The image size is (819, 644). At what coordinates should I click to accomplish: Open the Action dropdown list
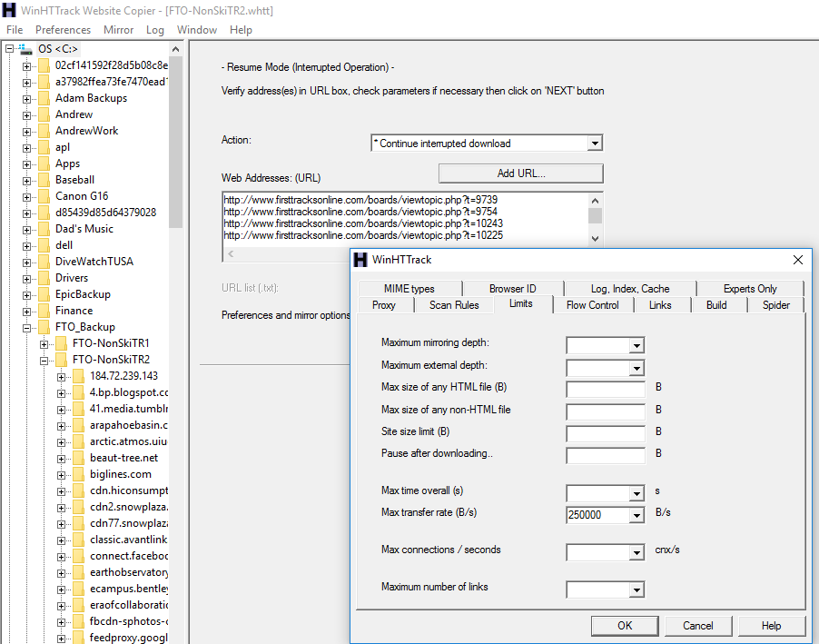point(595,144)
